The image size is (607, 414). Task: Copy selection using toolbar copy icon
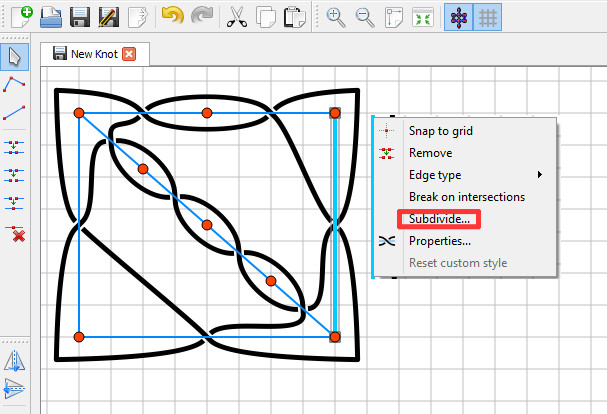(266, 17)
